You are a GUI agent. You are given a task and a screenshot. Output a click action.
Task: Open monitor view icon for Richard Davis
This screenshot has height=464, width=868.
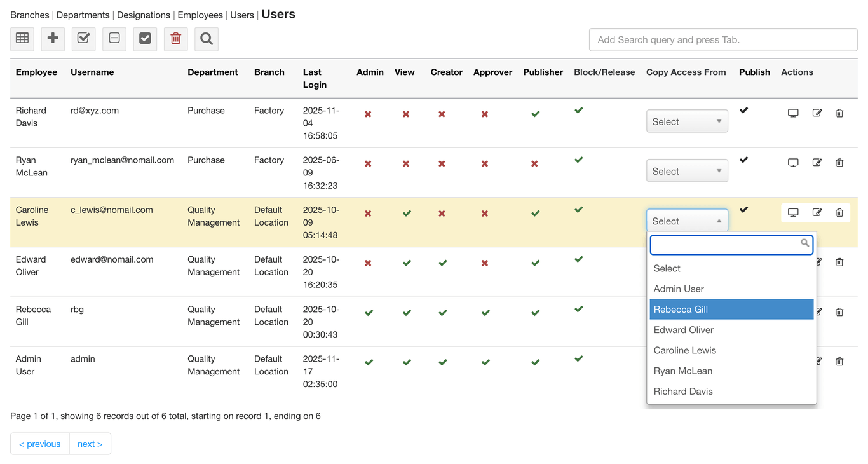[793, 113]
